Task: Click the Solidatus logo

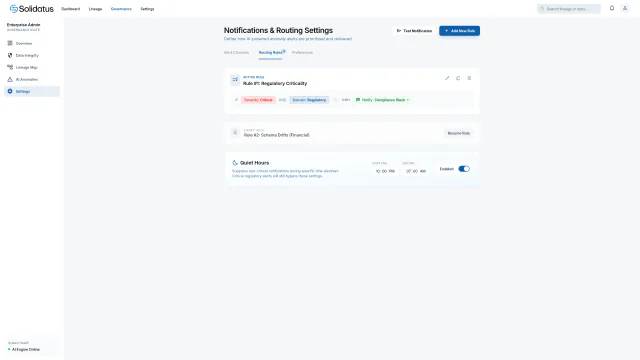Action: 31,9
